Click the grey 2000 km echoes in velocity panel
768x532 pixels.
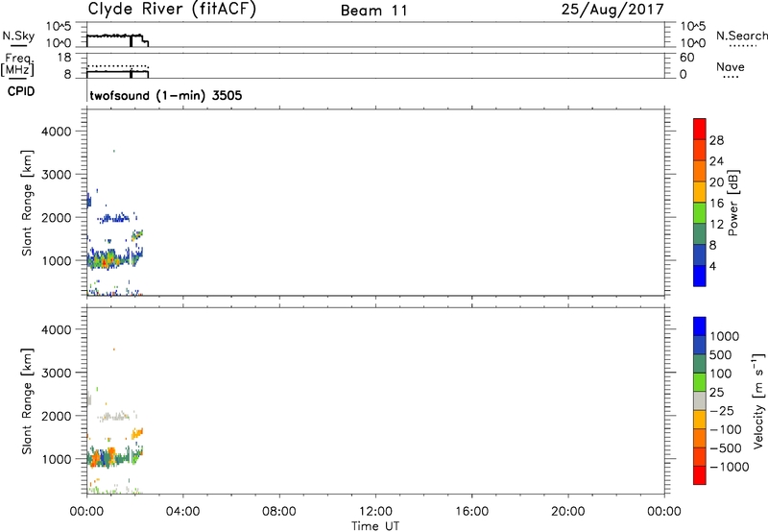pos(113,417)
